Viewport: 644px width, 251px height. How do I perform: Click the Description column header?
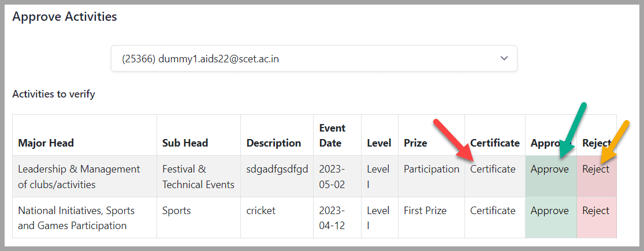pos(274,143)
